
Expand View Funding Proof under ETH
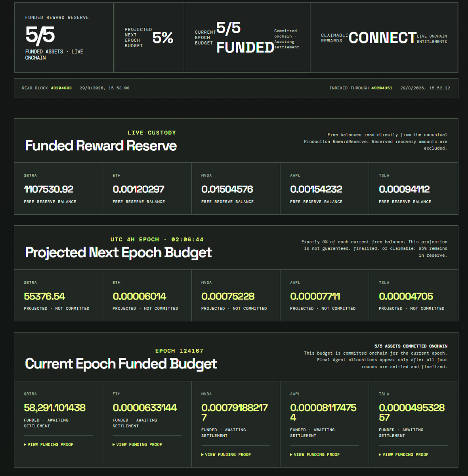click(x=138, y=445)
